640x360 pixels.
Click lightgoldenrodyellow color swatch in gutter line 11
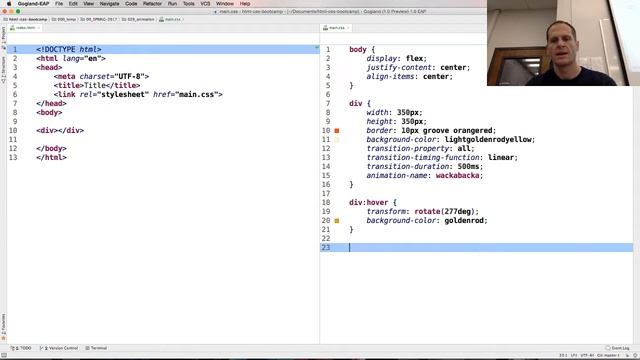[x=337, y=140]
